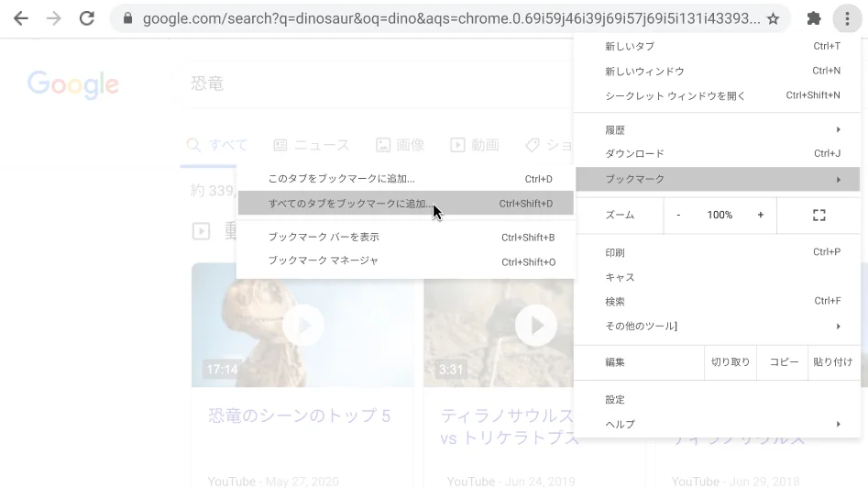Click the 貼り付け edit button
Image resolution: width=868 pixels, height=488 pixels.
point(832,362)
